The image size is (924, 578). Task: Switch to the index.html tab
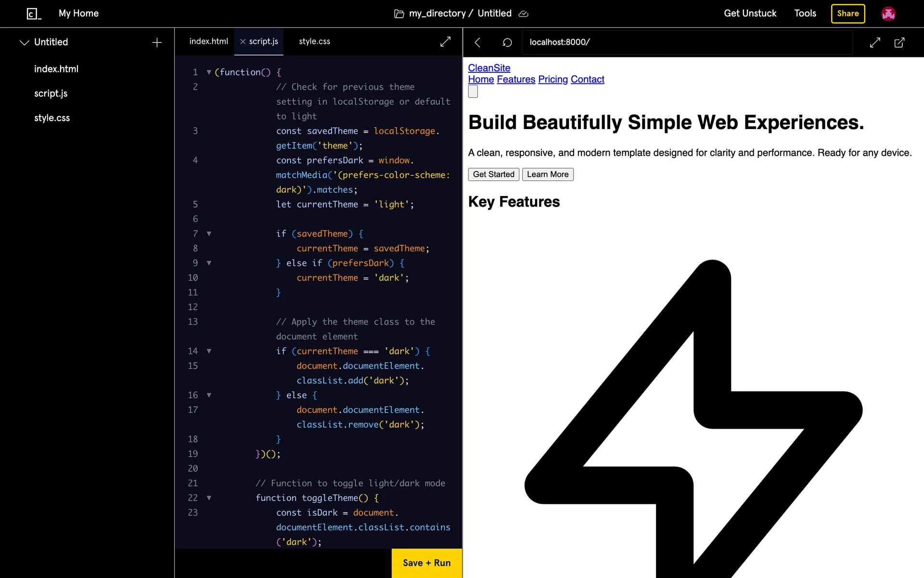208,41
